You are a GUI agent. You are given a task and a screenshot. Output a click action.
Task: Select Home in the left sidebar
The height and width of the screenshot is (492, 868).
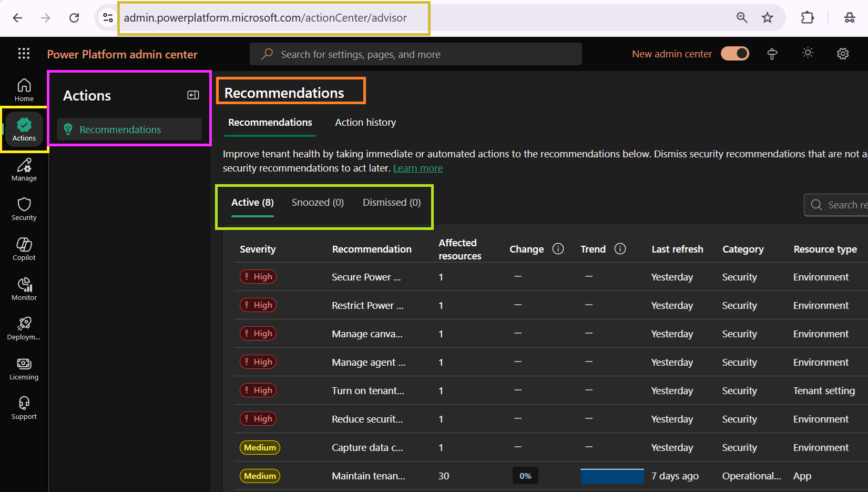24,88
